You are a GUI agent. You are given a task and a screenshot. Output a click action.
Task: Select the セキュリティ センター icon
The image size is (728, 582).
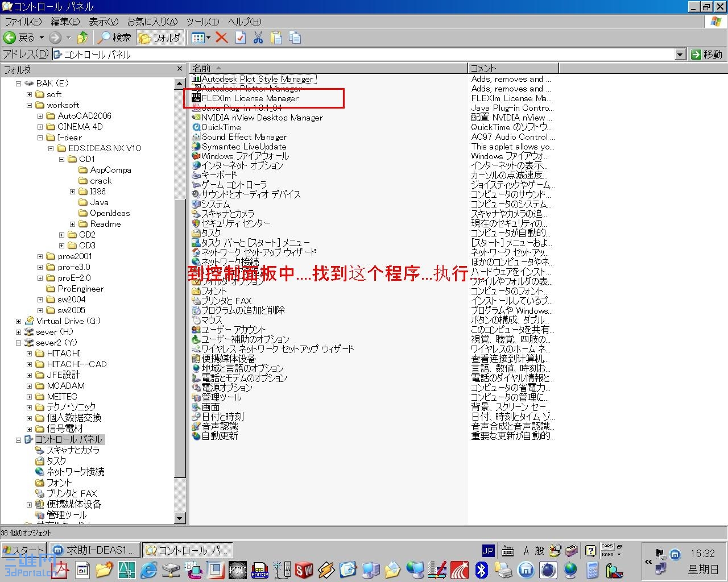196,223
